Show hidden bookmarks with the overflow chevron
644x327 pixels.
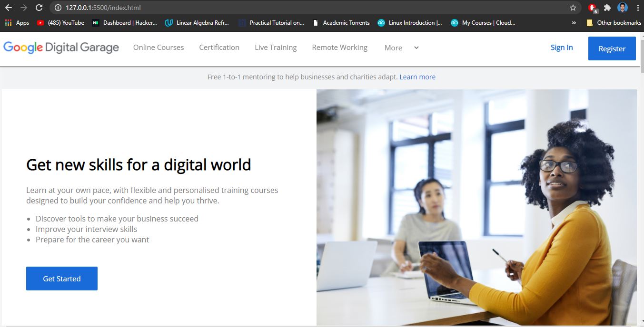(574, 22)
